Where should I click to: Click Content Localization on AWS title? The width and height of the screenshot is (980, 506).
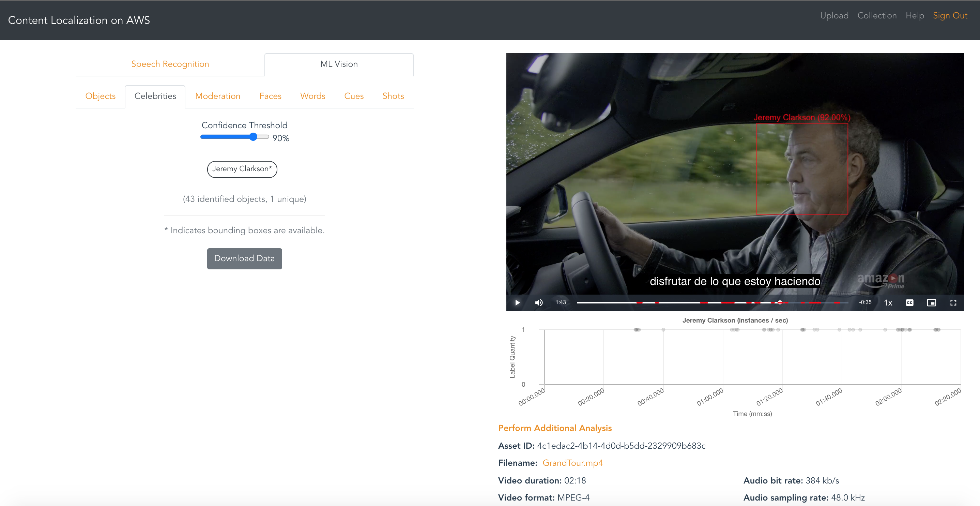click(79, 20)
